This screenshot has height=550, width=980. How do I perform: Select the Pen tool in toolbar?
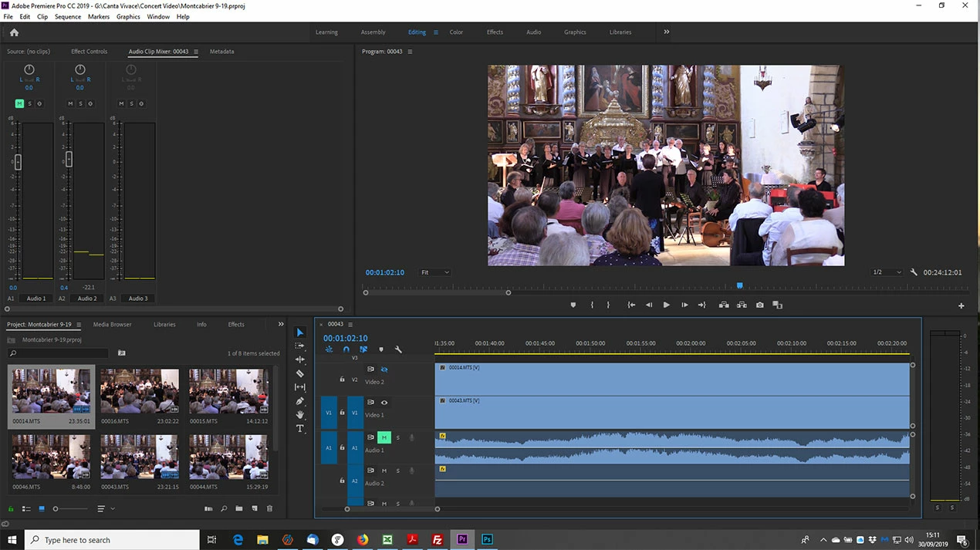[x=300, y=401]
